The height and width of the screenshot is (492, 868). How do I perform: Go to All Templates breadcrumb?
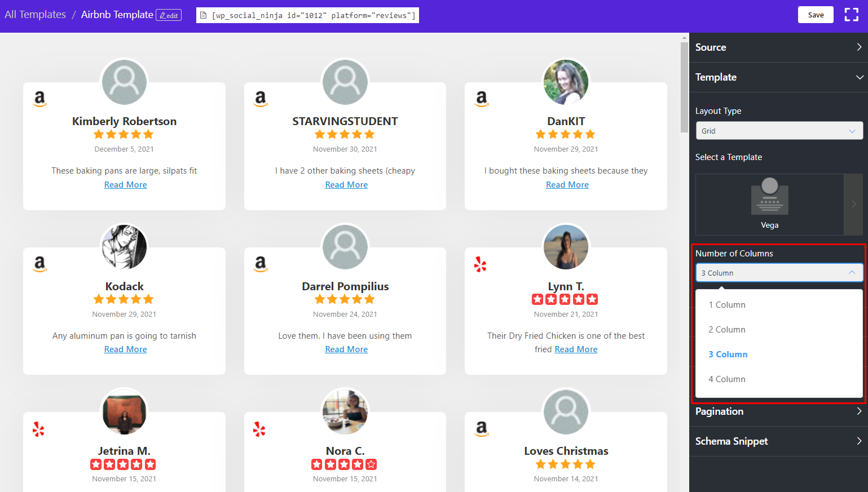pyautogui.click(x=35, y=15)
